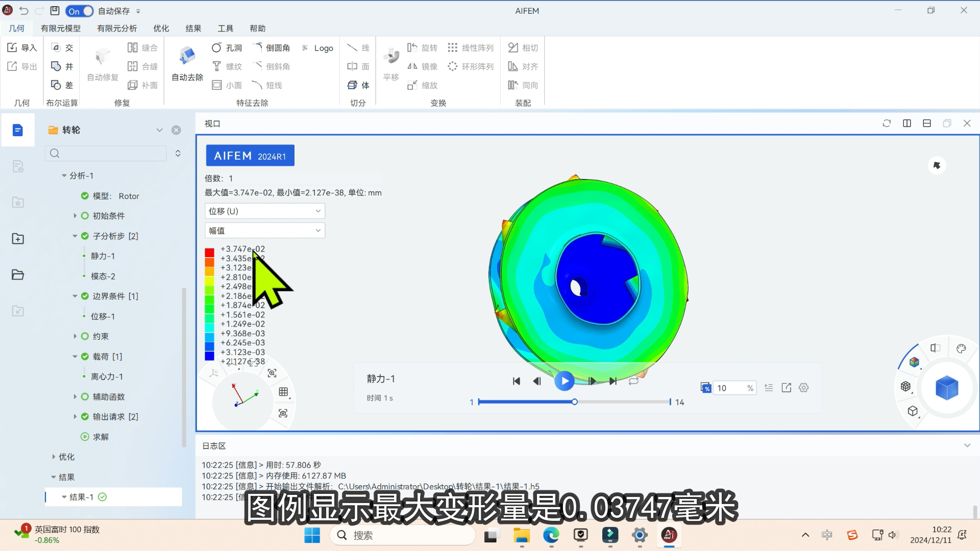This screenshot has height=551, width=980.
Task: Open animation settings gear icon
Action: coord(803,388)
